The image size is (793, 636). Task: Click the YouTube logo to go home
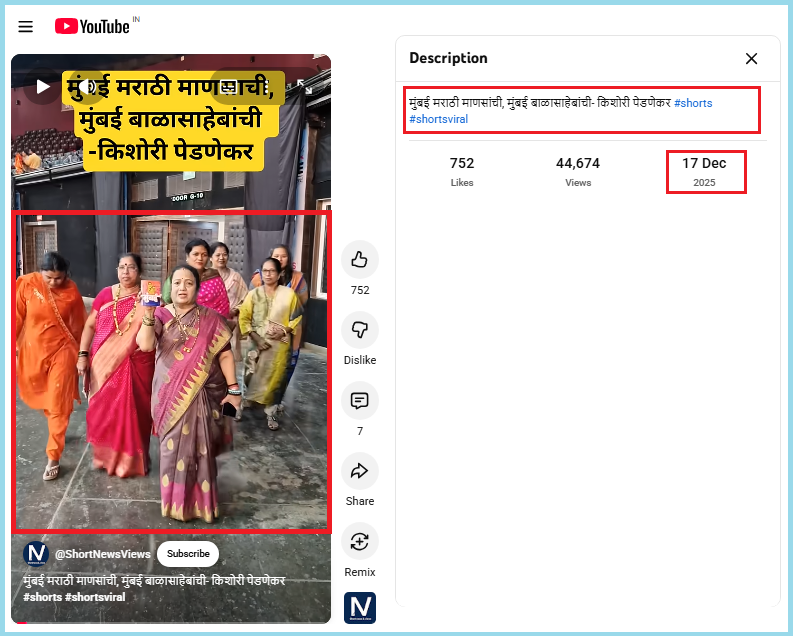93,27
